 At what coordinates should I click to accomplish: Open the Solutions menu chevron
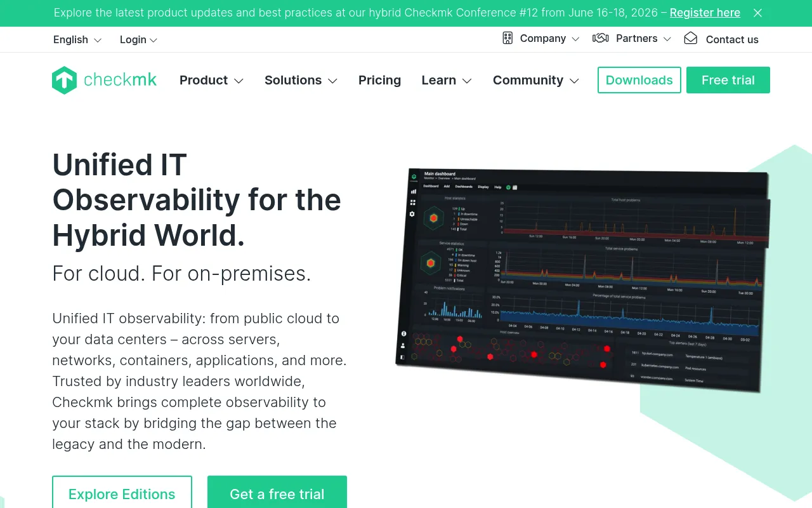[x=332, y=81]
